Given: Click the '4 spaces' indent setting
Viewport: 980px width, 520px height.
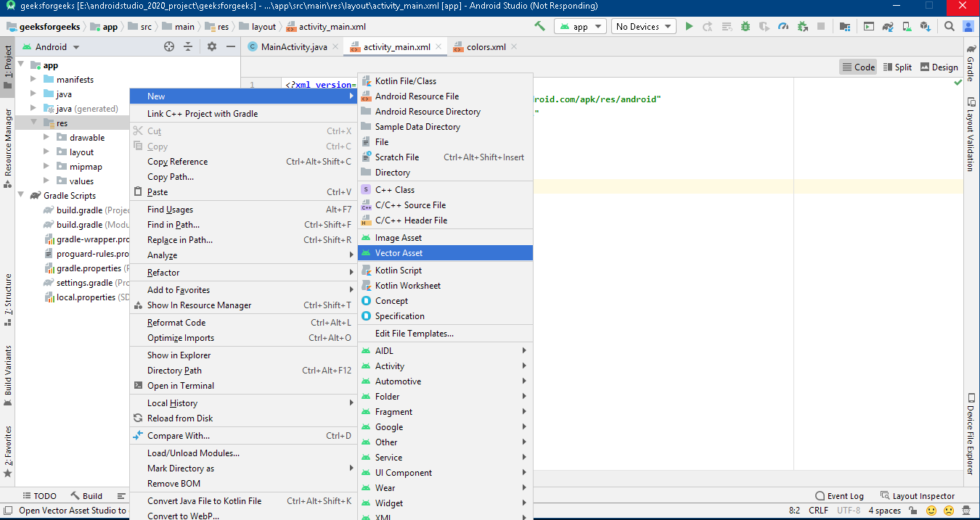Looking at the screenshot, I should [x=884, y=511].
